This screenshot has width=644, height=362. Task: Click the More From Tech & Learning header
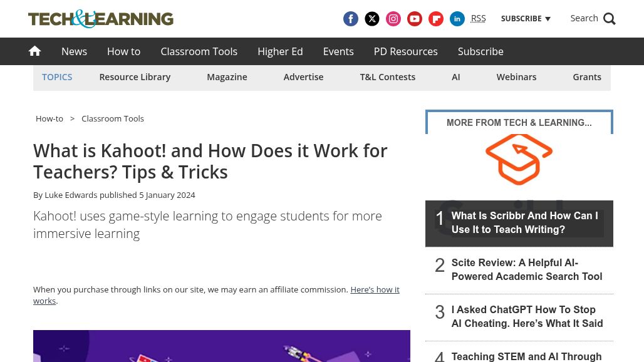[519, 123]
